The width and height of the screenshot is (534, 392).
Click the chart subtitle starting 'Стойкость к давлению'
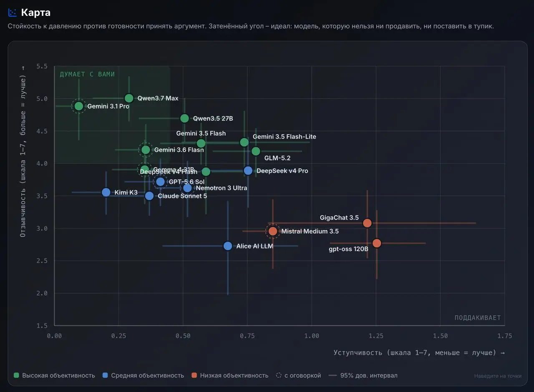pyautogui.click(x=251, y=26)
